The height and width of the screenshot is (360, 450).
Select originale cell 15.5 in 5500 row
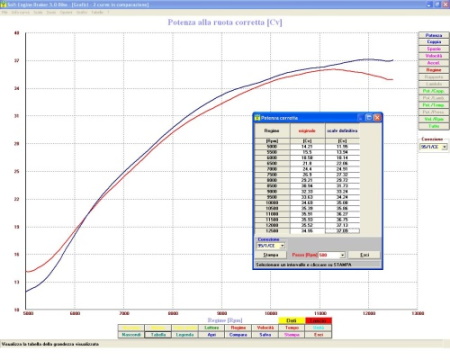(307, 152)
